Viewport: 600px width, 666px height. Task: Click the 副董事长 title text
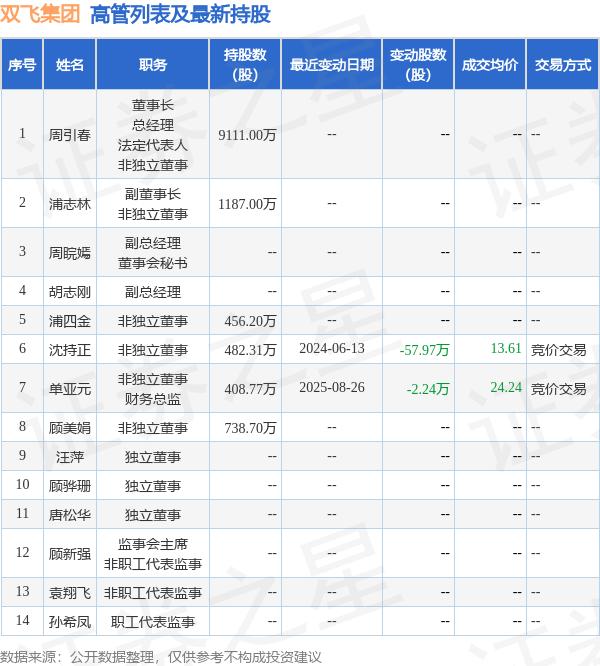[x=153, y=194]
